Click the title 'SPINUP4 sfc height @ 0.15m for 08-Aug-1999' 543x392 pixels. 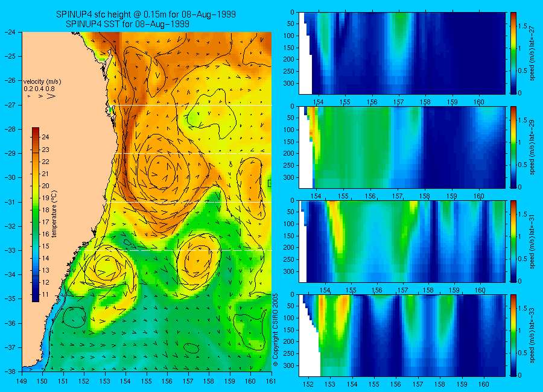[146, 14]
